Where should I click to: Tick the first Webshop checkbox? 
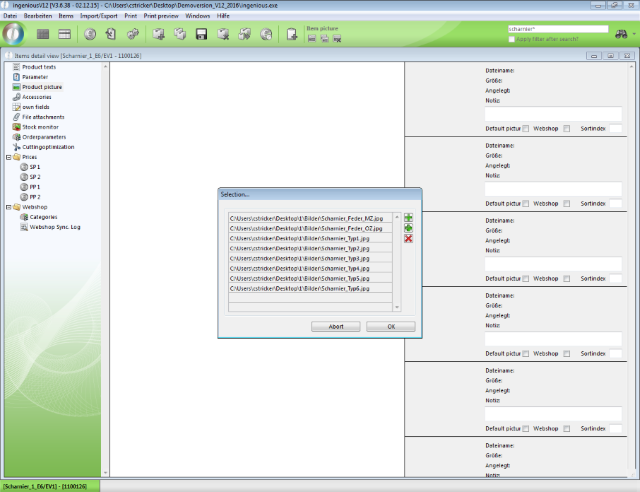(567, 128)
